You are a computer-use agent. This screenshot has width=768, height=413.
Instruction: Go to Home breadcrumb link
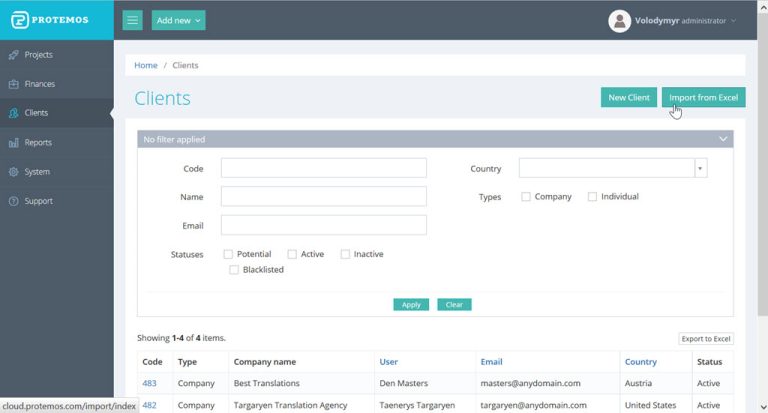146,65
